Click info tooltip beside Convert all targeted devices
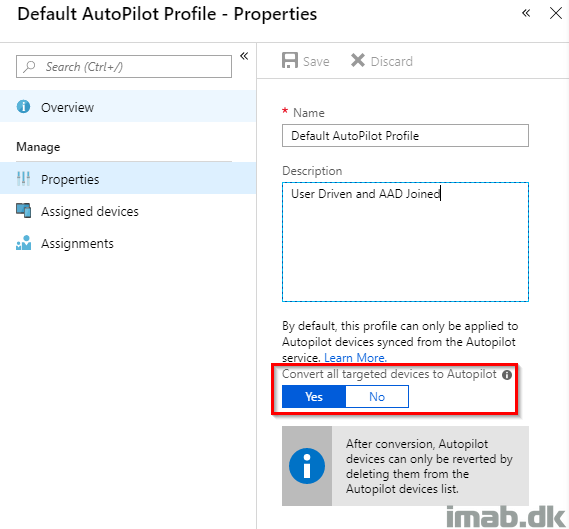Viewport: 569px width, 529px height. (x=507, y=375)
